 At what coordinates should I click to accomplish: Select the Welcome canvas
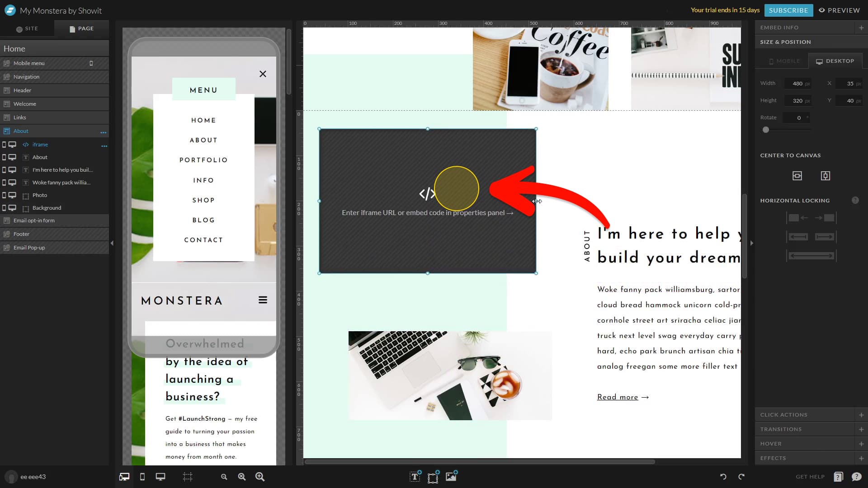pyautogui.click(x=54, y=104)
